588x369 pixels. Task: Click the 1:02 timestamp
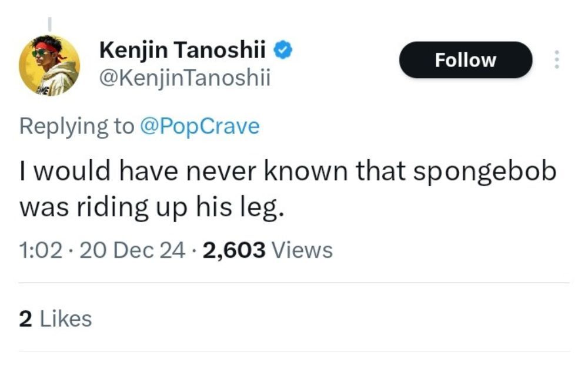click(x=41, y=250)
